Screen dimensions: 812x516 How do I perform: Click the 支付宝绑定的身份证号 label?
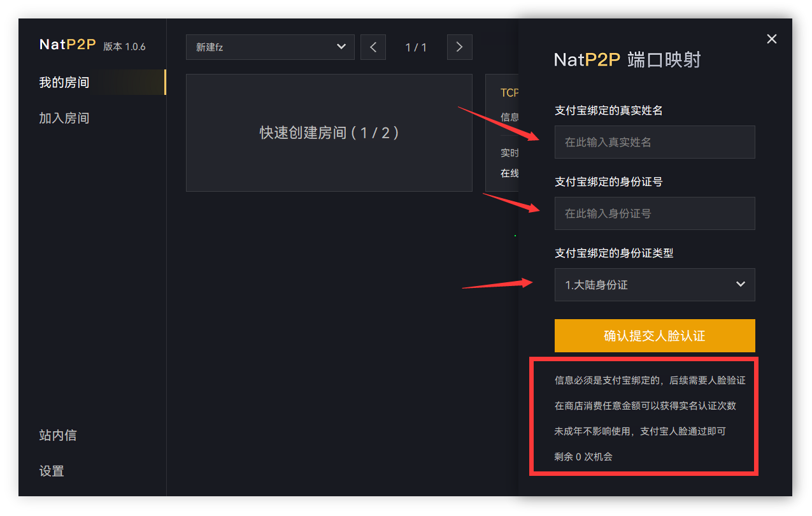608,182
